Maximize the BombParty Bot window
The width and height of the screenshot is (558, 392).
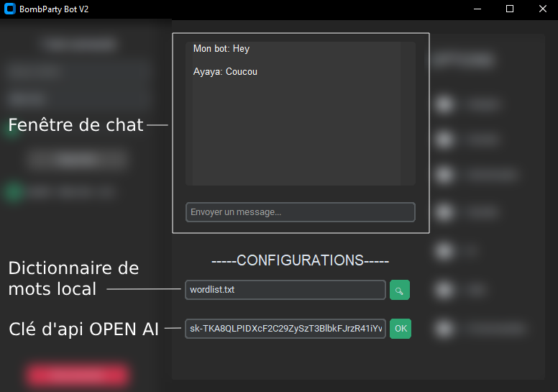510,9
